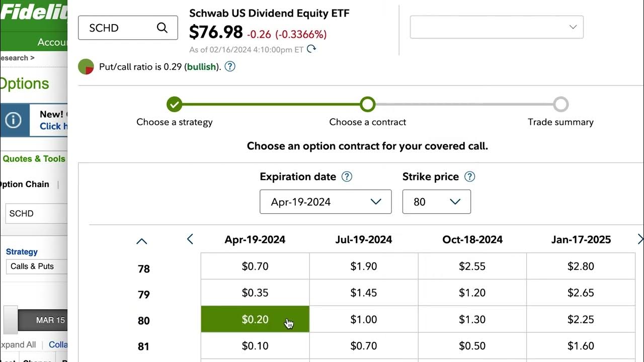Image resolution: width=644 pixels, height=362 pixels.
Task: Select the $0.35 Apr-19-2024 strike 79 cell
Action: (x=255, y=293)
